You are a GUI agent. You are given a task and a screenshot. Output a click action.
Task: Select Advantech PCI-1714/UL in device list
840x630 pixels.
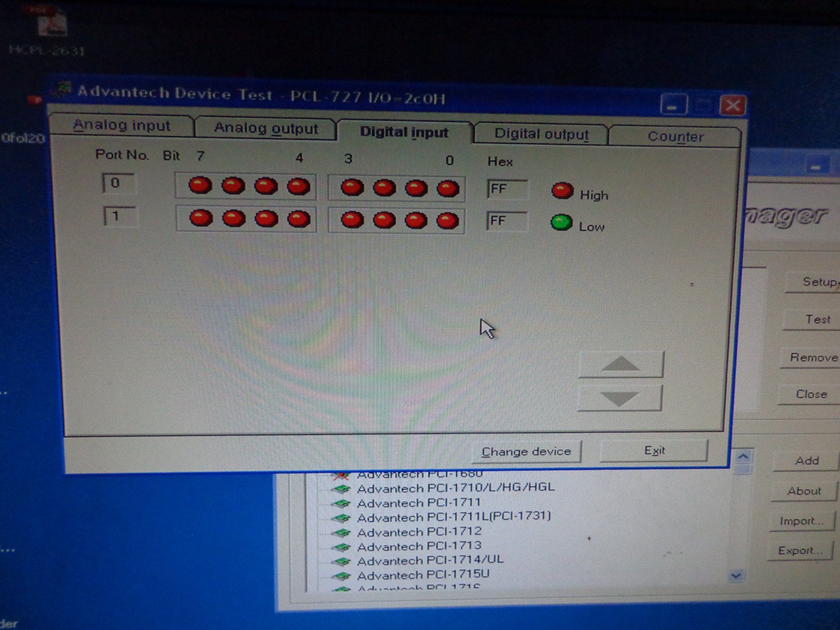point(430,560)
